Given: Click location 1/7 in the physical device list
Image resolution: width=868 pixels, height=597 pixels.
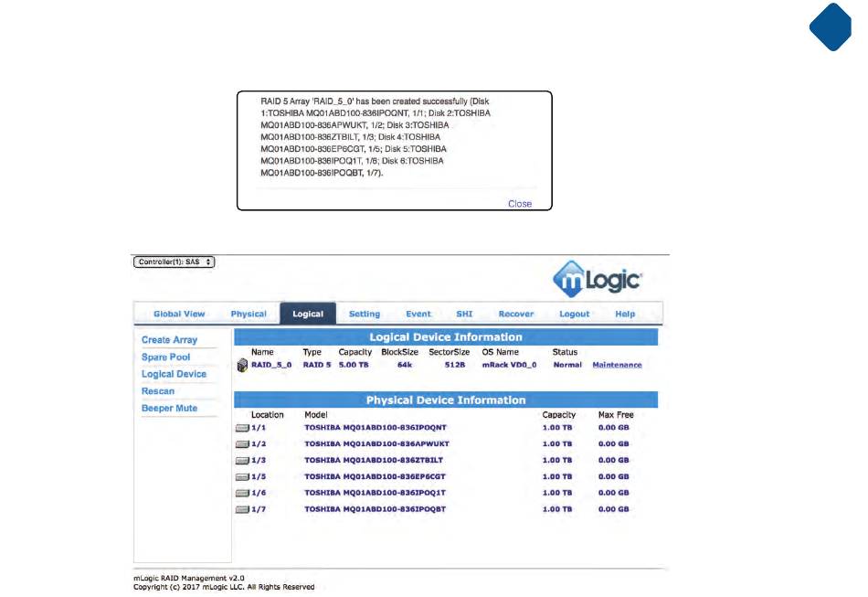Looking at the screenshot, I should (x=259, y=509).
